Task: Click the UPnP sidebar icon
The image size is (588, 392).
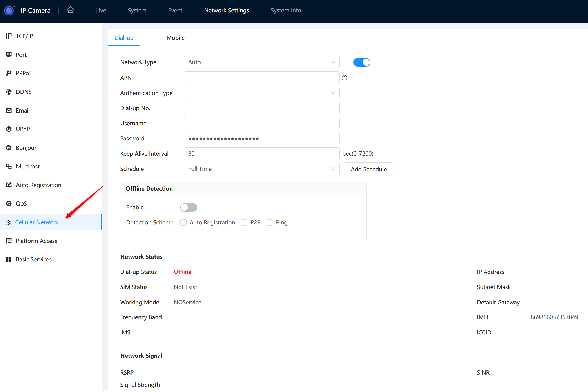Action: [x=9, y=129]
